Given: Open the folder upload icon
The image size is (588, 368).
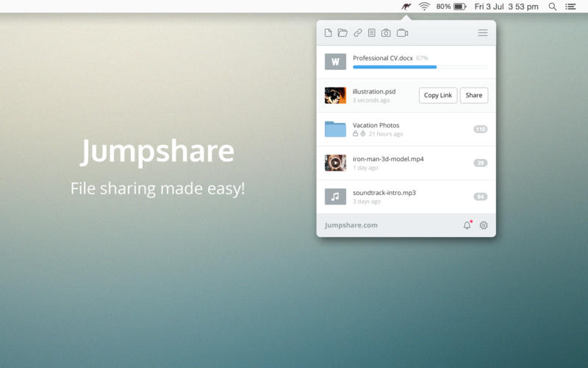Looking at the screenshot, I should [343, 33].
